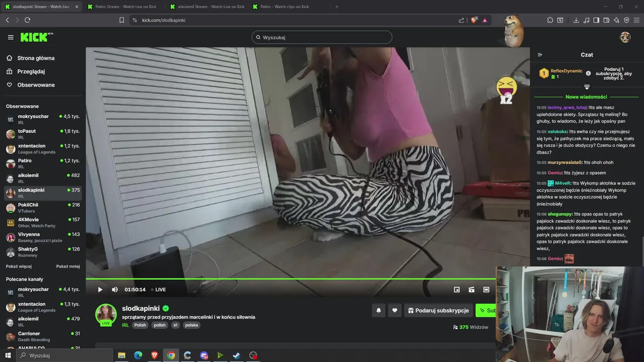Open PokiiChii VTubers channel
This screenshot has height=362, width=644.
pos(43,208)
